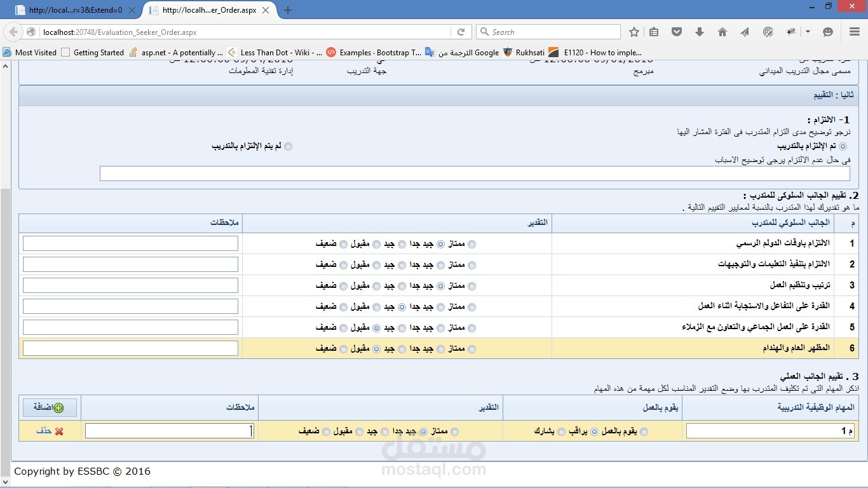Click the red X delete icon in task row
Viewport: 868px width, 488px height.
click(x=59, y=431)
